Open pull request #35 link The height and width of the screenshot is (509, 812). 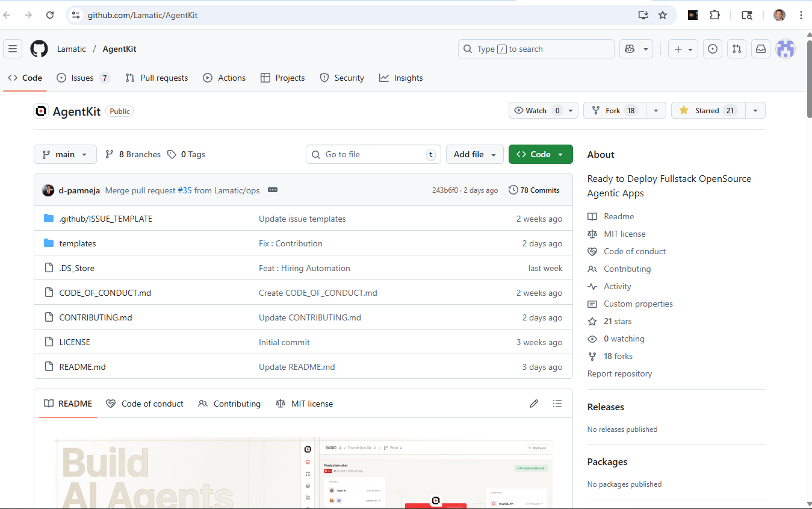pyautogui.click(x=185, y=190)
